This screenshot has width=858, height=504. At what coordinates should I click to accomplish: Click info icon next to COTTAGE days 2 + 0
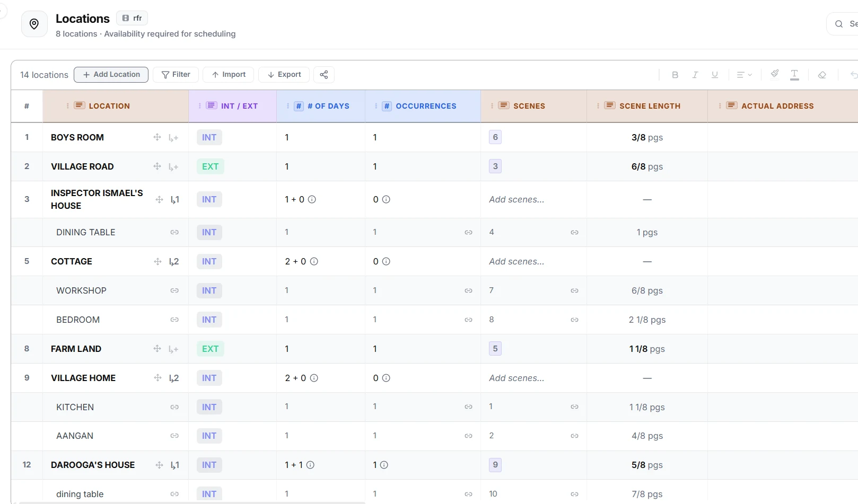click(x=314, y=261)
